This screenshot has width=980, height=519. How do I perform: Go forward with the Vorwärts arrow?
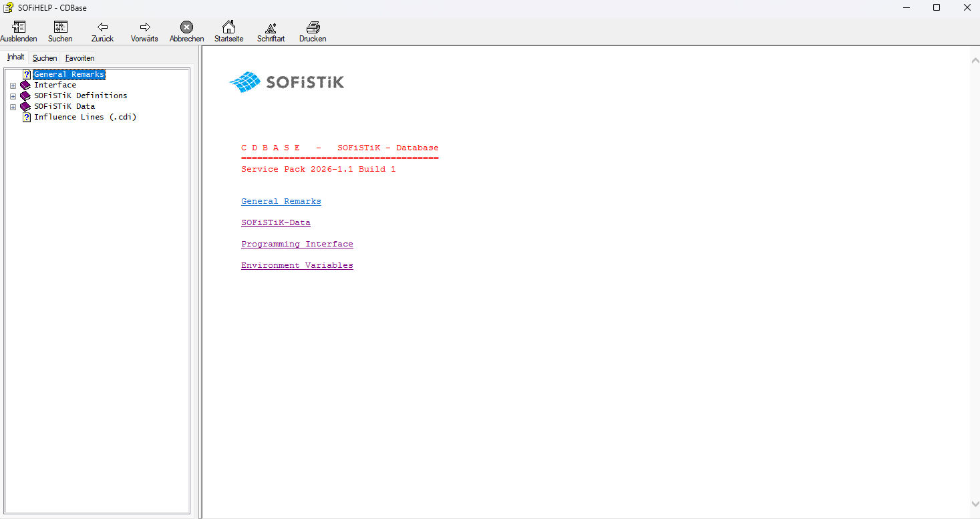pos(144,27)
